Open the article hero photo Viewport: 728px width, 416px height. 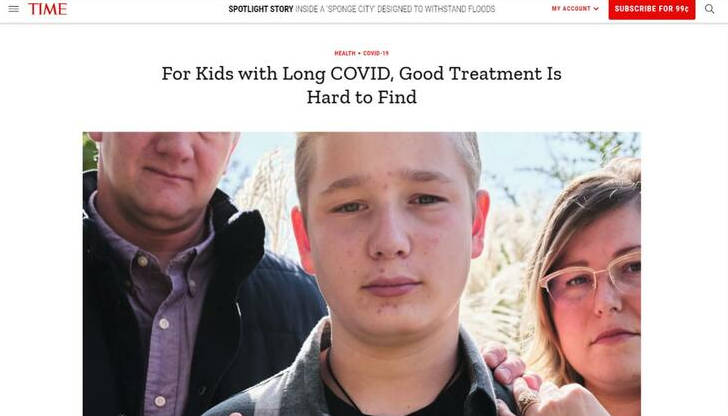[362, 274]
